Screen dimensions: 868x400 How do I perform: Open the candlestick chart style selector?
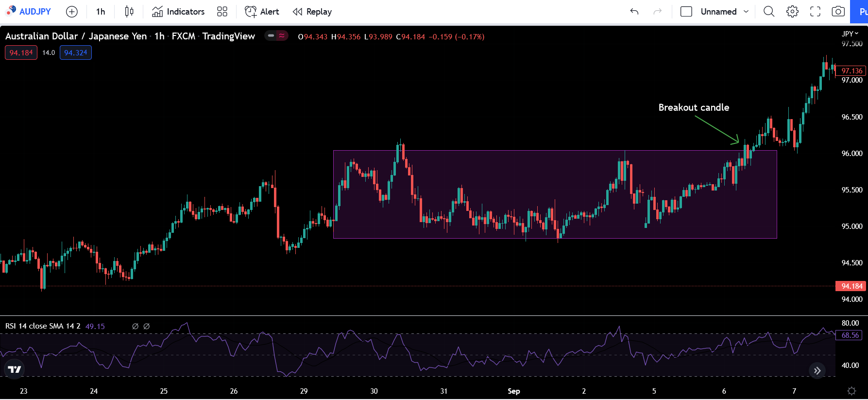[129, 12]
